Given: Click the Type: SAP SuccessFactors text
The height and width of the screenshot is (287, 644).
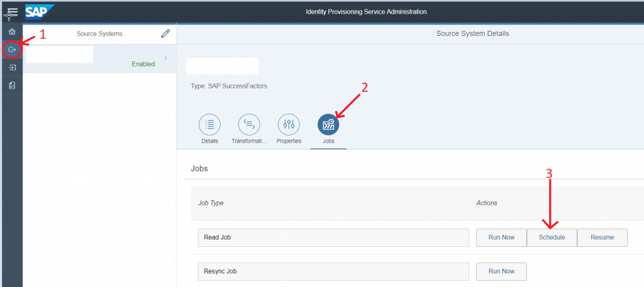Looking at the screenshot, I should (229, 87).
